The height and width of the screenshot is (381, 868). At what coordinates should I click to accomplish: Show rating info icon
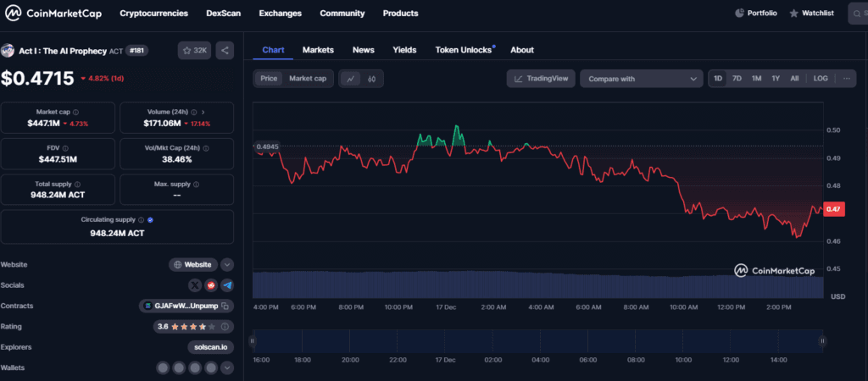[225, 327]
